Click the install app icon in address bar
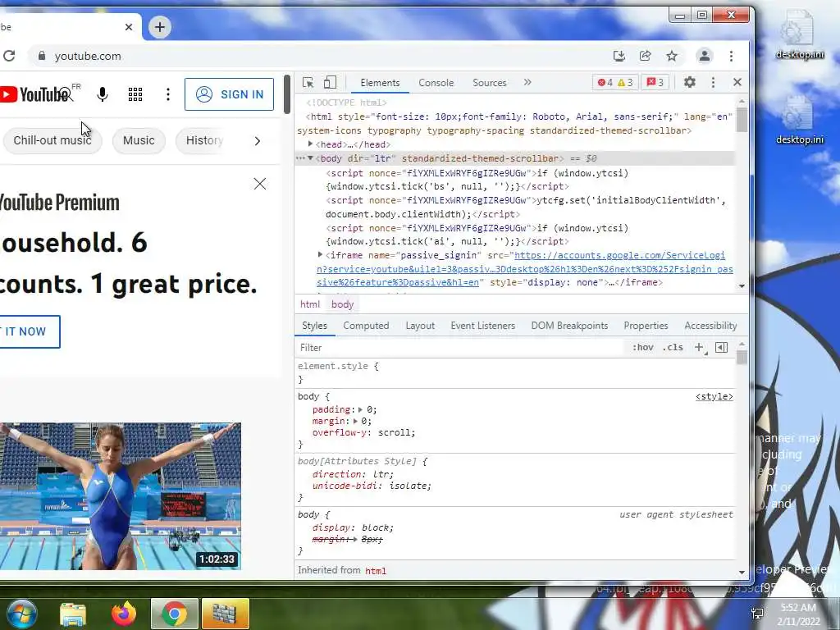The image size is (840, 630). [619, 56]
